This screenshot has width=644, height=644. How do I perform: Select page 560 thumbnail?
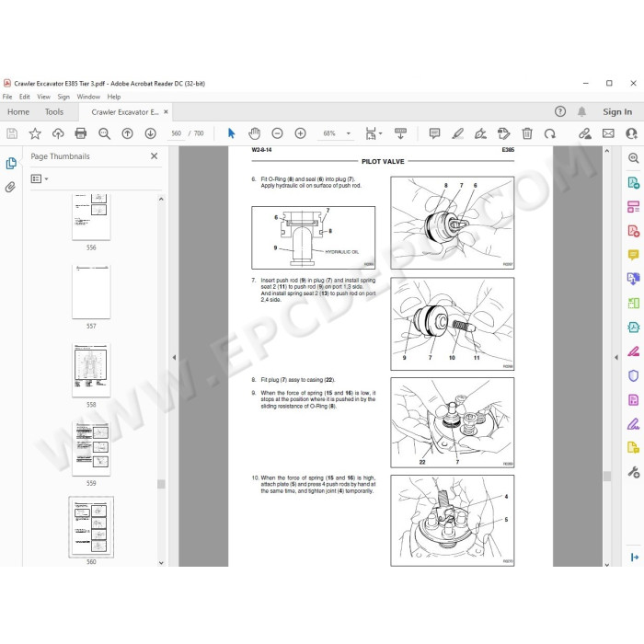point(91,527)
